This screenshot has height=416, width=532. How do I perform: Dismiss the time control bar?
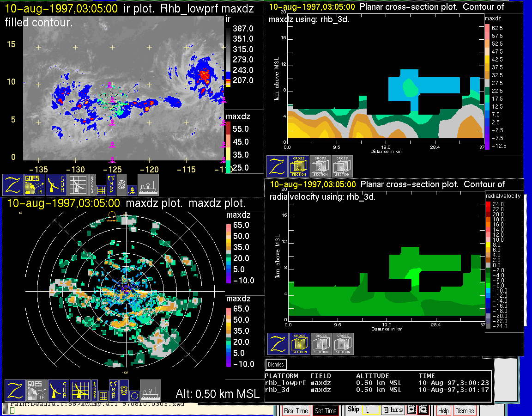[x=464, y=411]
